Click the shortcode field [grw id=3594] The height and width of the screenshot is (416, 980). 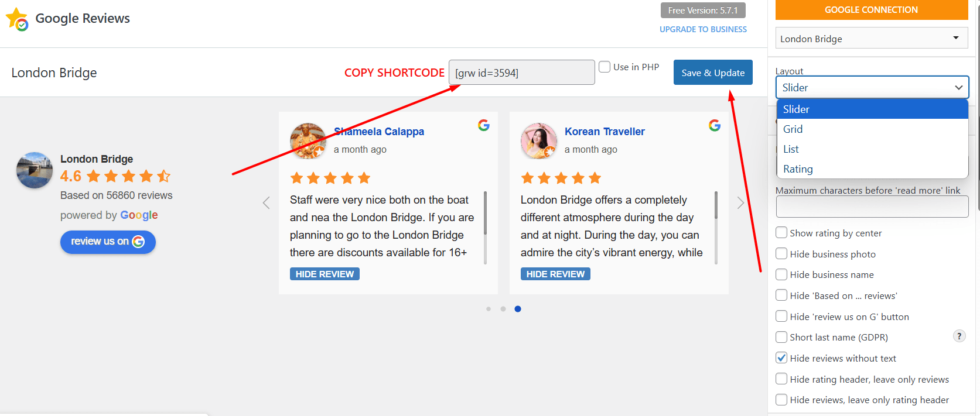(522, 73)
